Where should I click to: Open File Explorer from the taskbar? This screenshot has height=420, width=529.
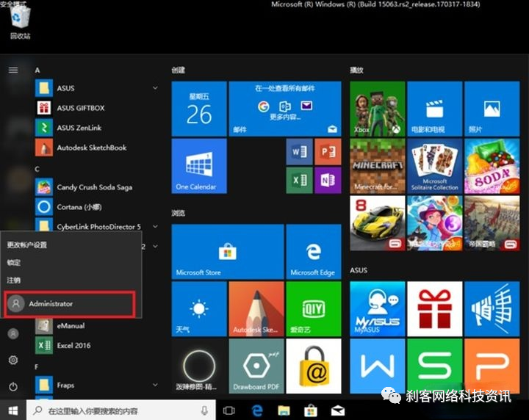pos(284,410)
